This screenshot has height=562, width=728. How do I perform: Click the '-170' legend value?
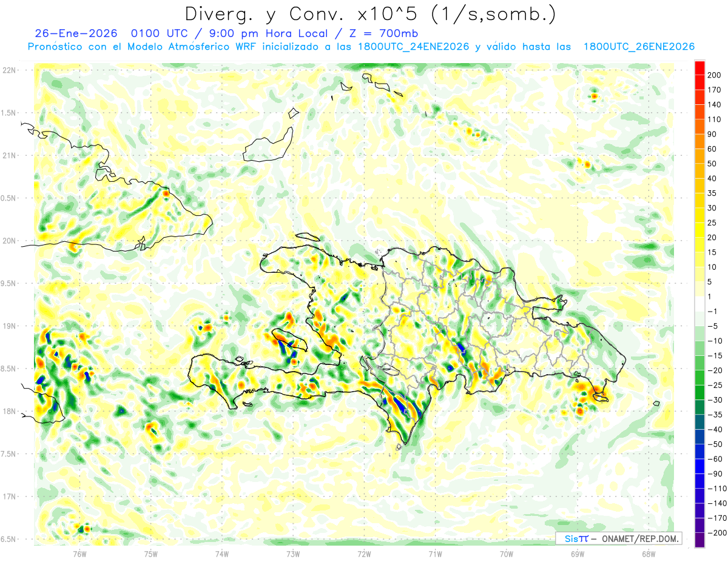tap(718, 518)
